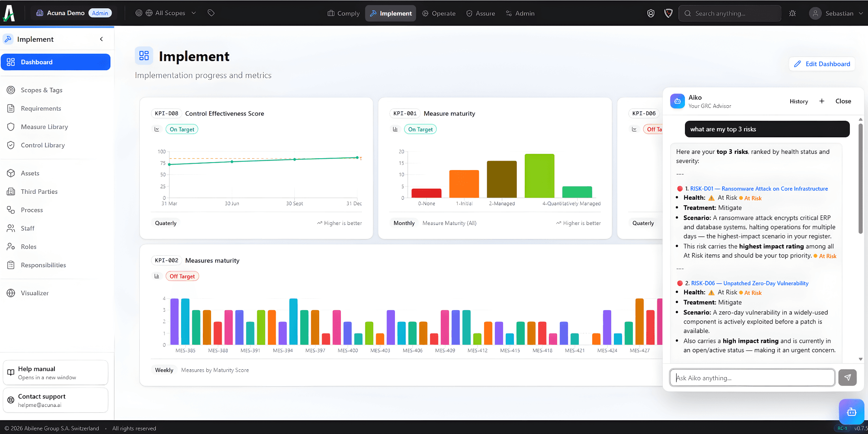Focus the Ask Aiko anything input

(752, 378)
